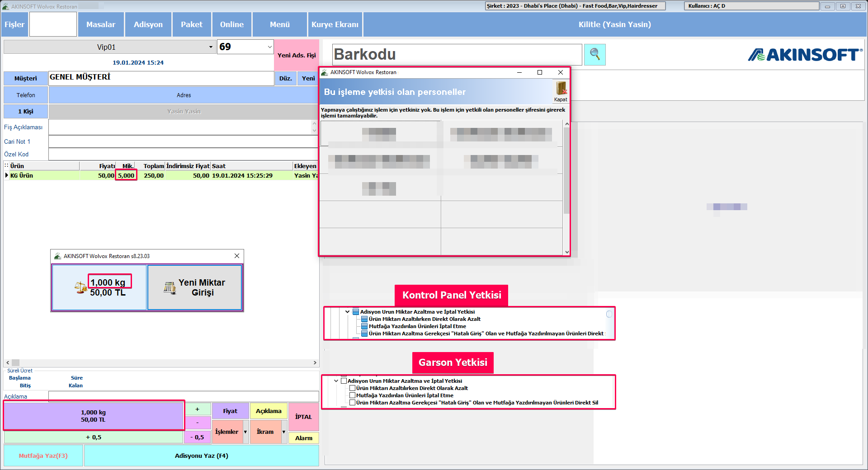Click the Alarm button
The width and height of the screenshot is (868, 470).
303,438
